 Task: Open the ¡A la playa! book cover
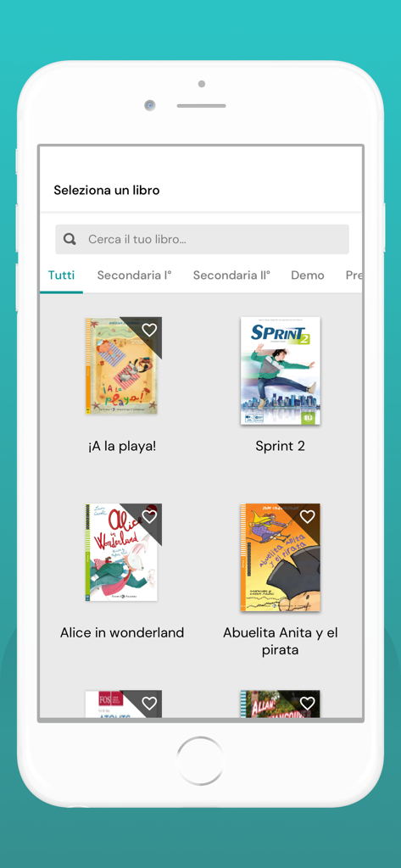124,365
